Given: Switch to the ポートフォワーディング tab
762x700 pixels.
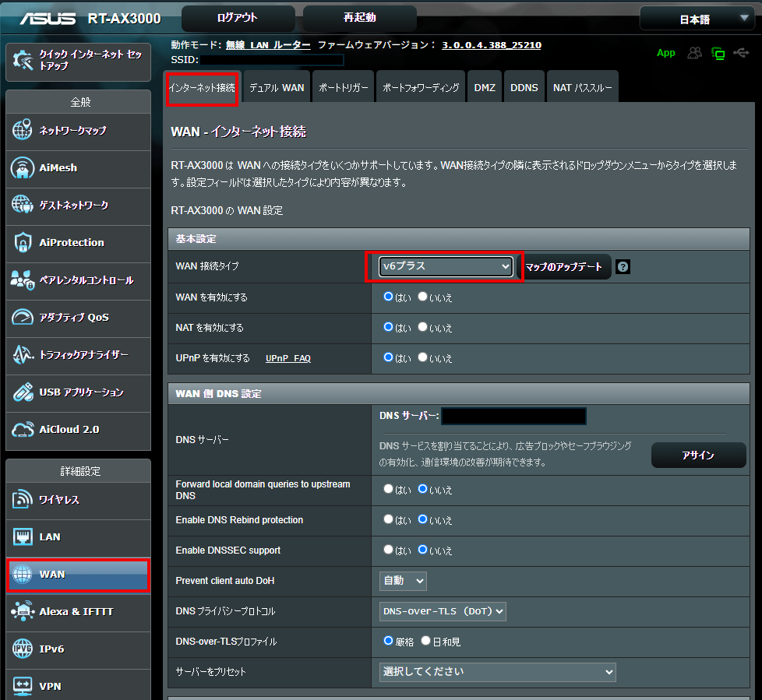Looking at the screenshot, I should (421, 87).
